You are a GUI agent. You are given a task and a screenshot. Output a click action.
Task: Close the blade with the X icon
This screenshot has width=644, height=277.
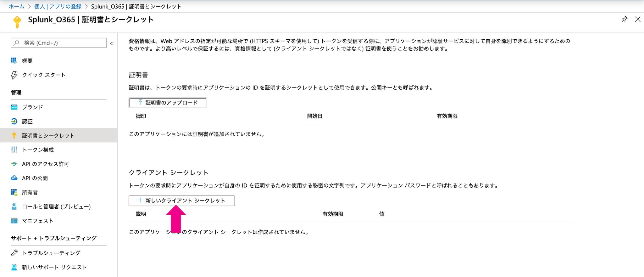pos(638,19)
